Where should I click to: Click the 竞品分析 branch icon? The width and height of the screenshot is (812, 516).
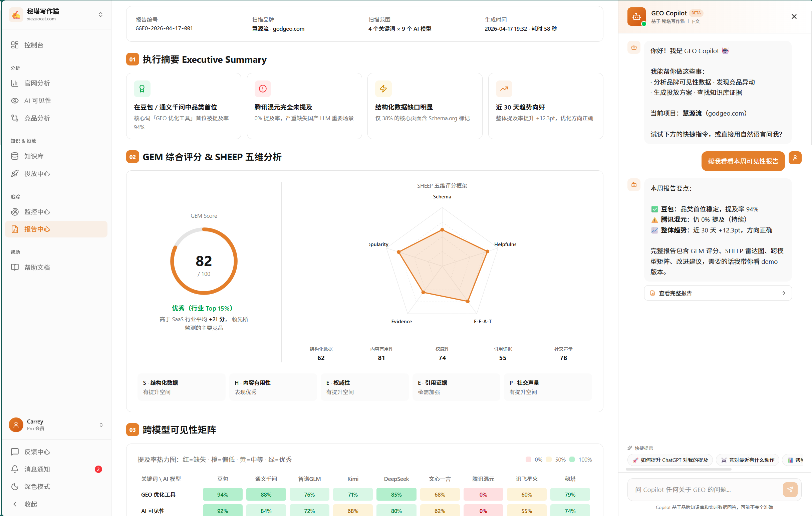[14, 118]
